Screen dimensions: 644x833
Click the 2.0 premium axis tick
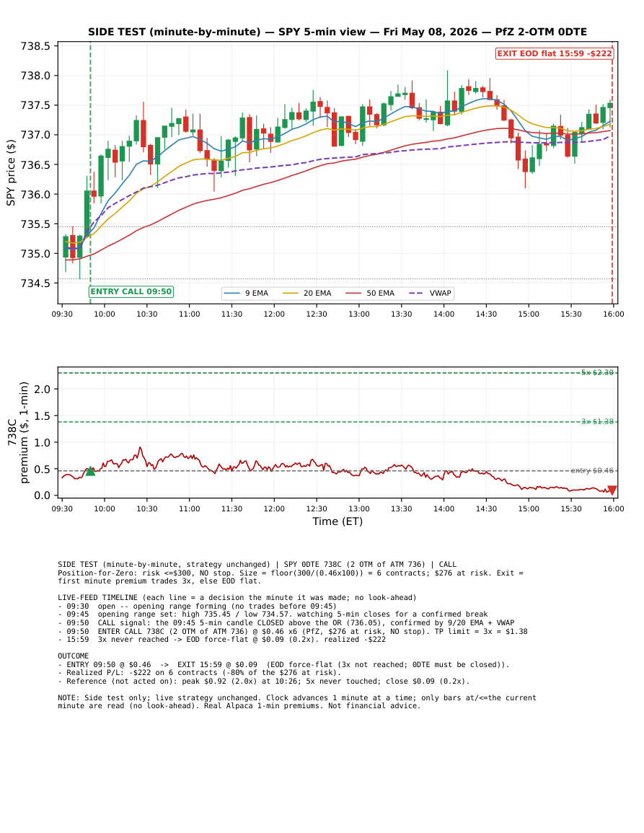pos(43,389)
